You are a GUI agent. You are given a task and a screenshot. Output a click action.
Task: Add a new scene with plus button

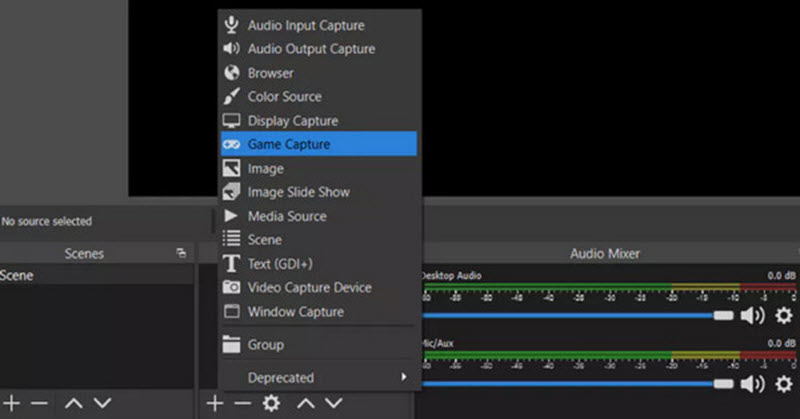point(12,403)
